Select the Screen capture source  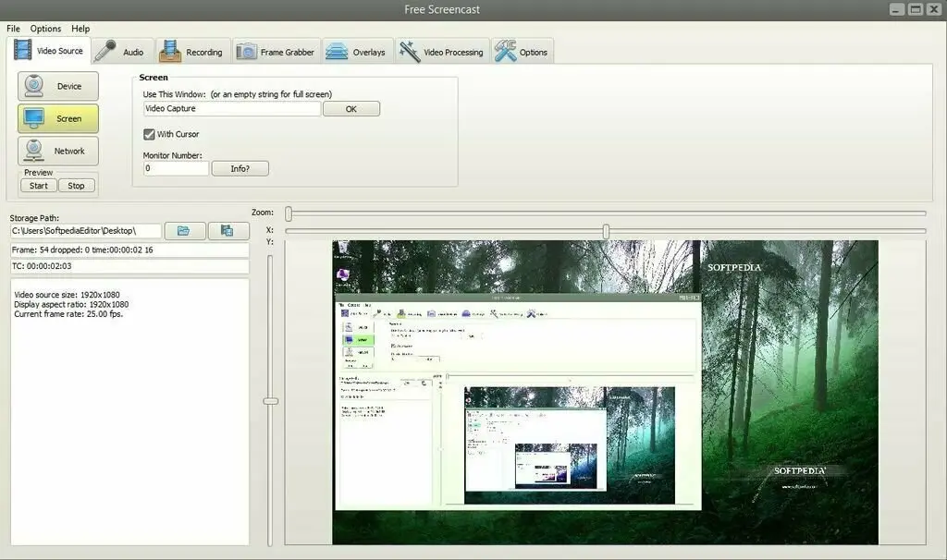(57, 118)
